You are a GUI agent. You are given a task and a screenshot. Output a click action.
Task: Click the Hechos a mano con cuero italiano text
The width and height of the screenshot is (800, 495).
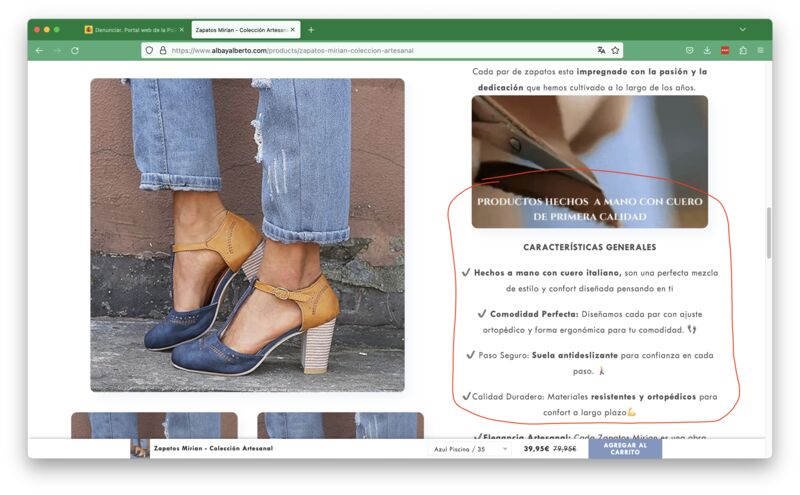547,273
